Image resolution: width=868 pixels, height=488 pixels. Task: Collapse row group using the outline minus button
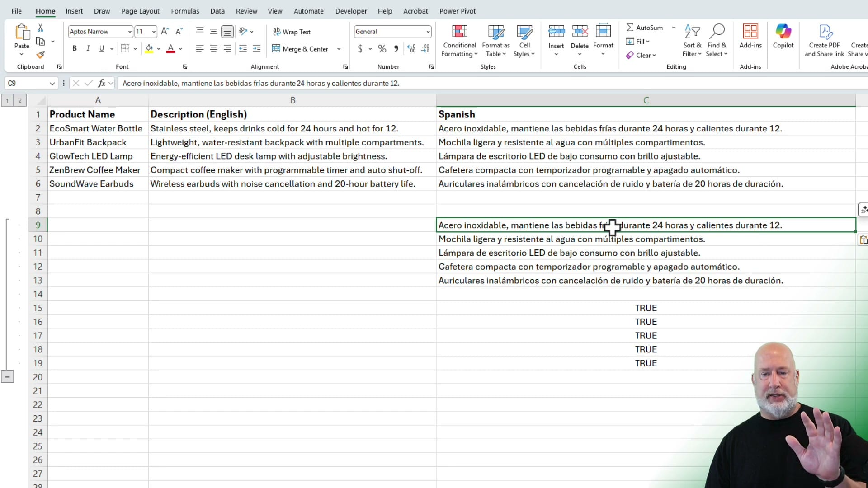coord(7,376)
